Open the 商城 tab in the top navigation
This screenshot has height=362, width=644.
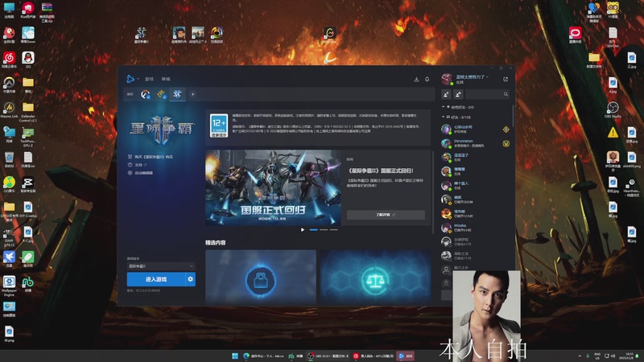pyautogui.click(x=166, y=79)
